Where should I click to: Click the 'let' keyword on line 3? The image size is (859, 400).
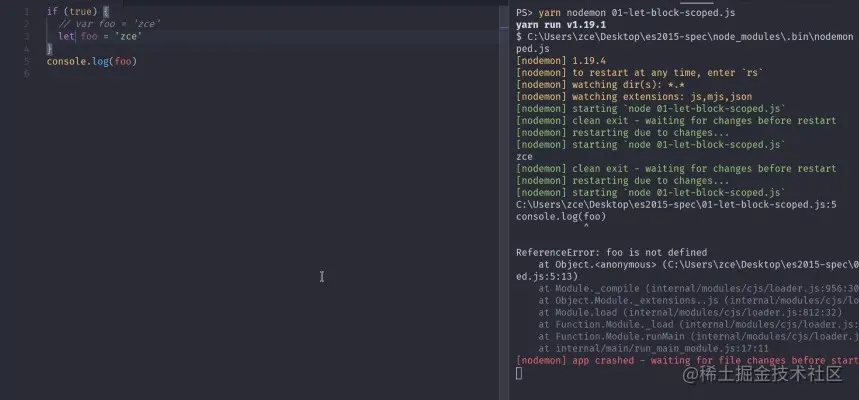[66, 36]
